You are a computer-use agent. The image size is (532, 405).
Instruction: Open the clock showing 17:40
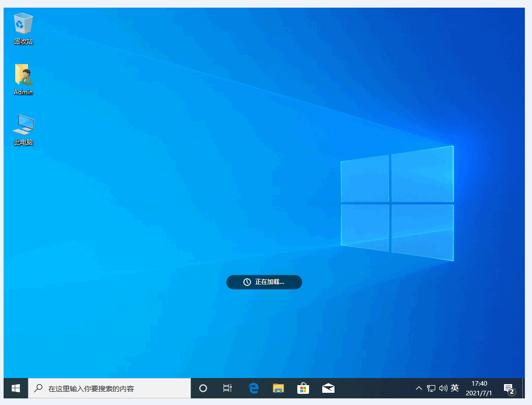[x=479, y=388]
